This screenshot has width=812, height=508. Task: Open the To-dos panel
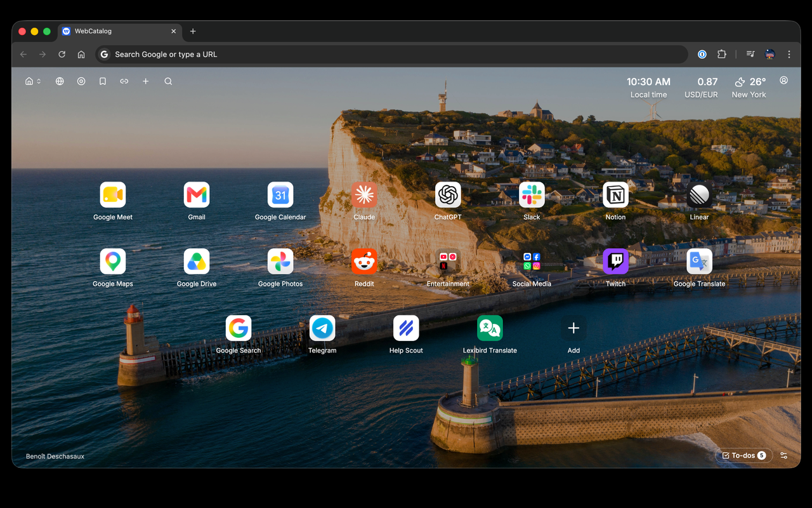click(744, 455)
